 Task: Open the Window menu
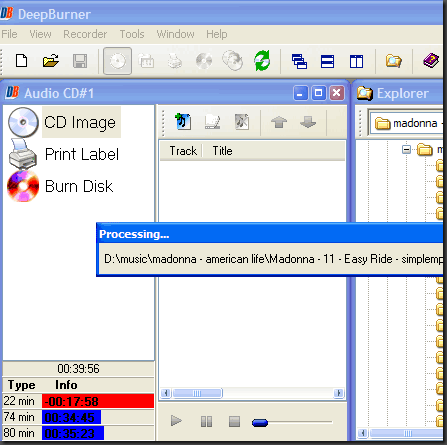[x=175, y=34]
